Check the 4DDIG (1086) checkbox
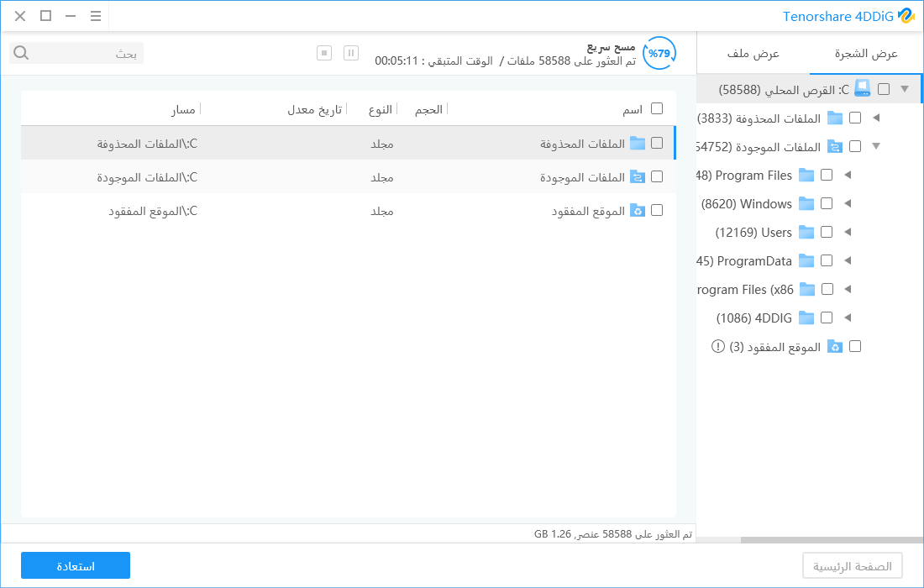The width and height of the screenshot is (924, 588). [827, 318]
